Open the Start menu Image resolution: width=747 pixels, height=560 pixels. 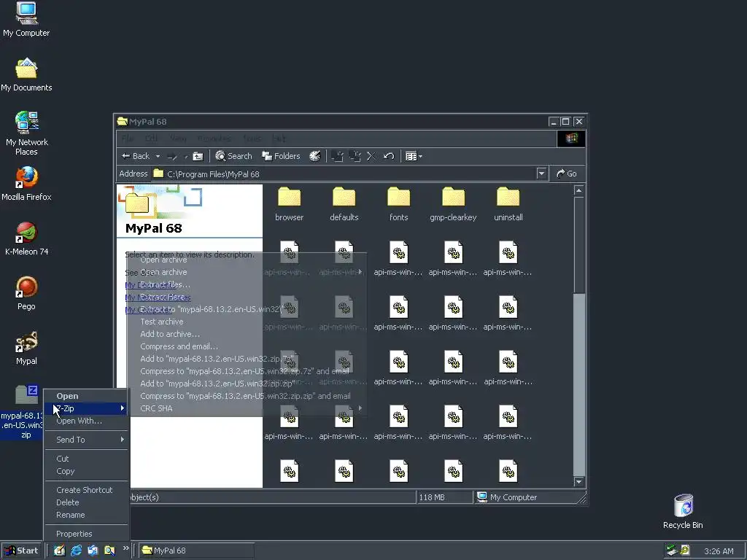22,551
